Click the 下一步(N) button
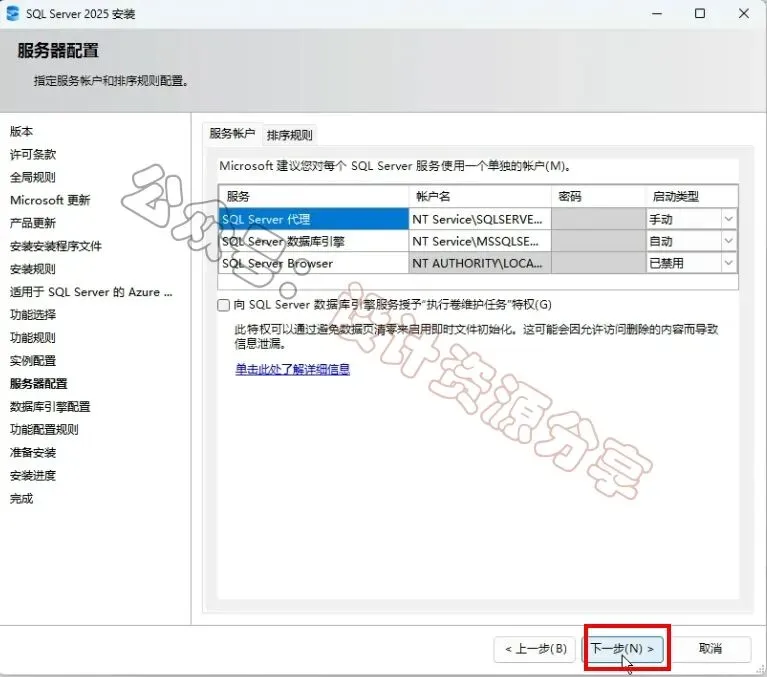 tap(623, 649)
